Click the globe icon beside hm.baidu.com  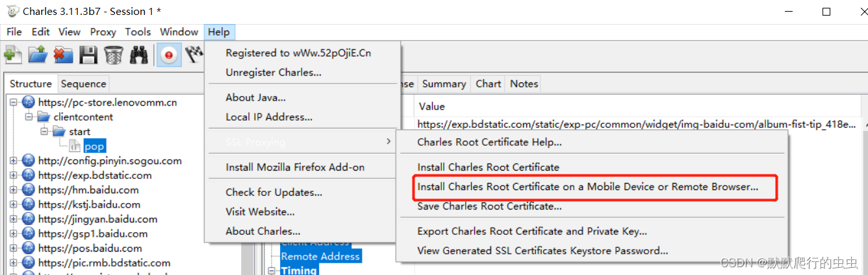coord(28,190)
